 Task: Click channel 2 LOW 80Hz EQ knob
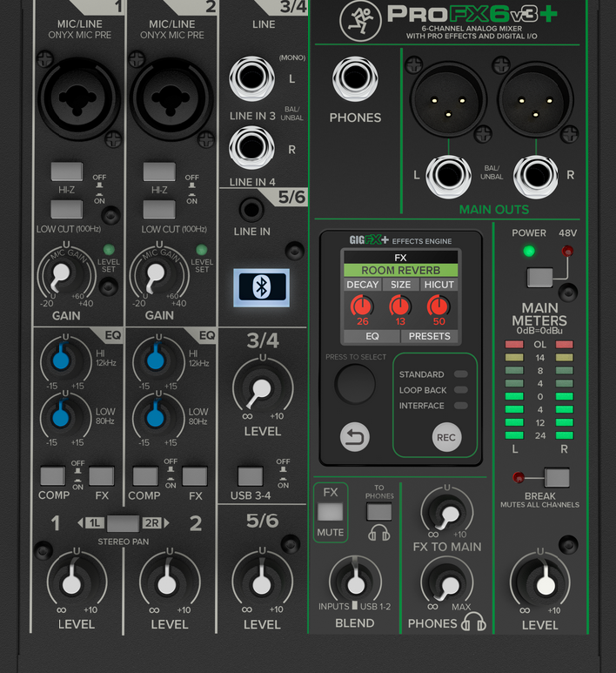(x=157, y=416)
